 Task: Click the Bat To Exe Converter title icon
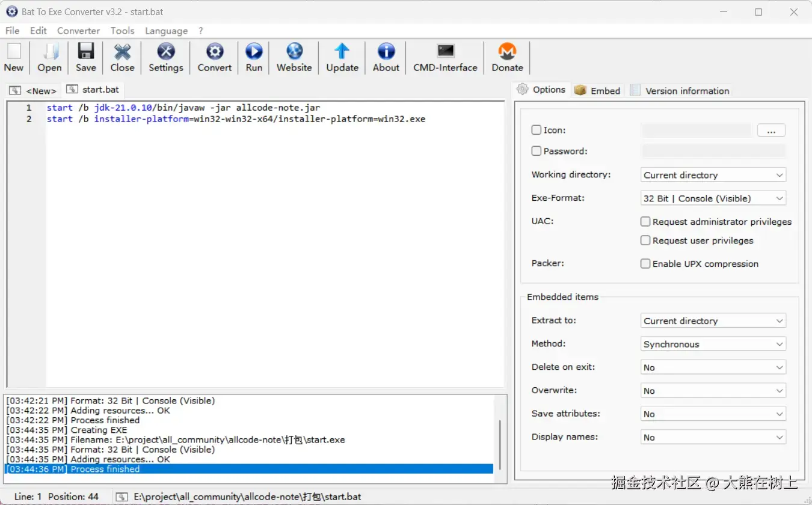click(11, 11)
